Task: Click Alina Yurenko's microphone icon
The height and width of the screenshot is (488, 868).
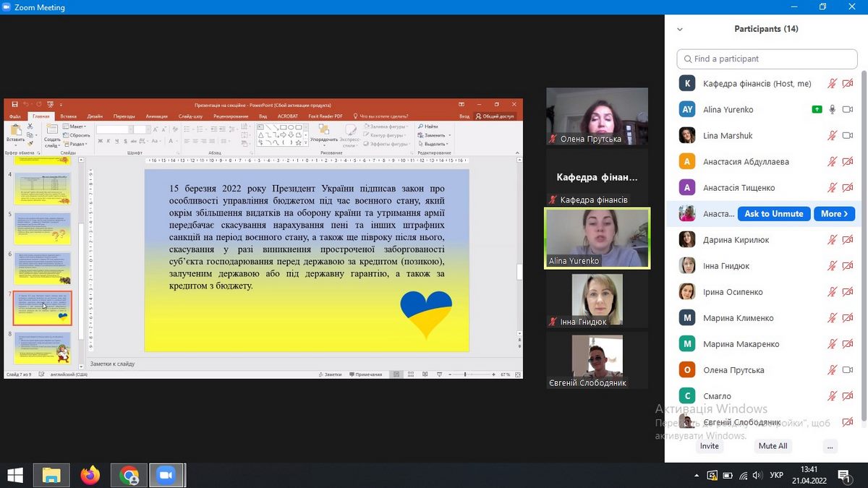Action: 833,110
